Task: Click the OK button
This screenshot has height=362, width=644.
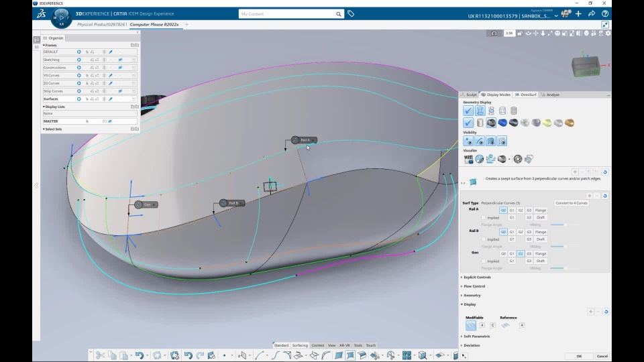Action: pyautogui.click(x=579, y=356)
